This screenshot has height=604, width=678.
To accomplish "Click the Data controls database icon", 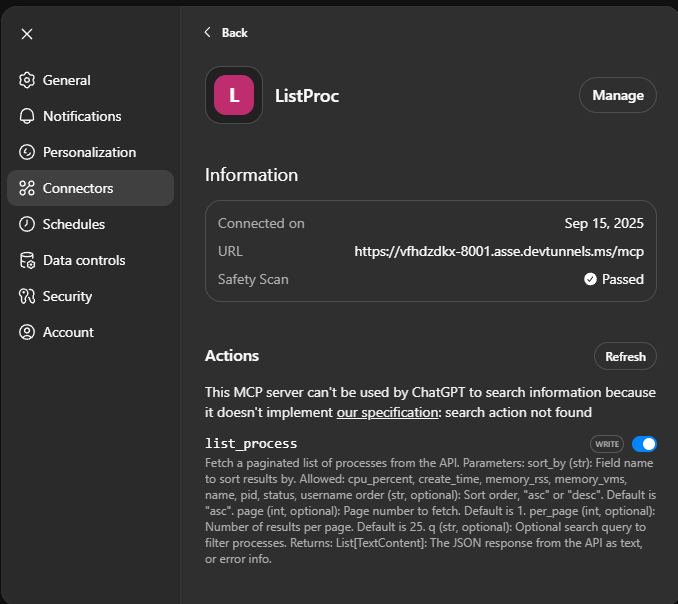I will coord(27,260).
